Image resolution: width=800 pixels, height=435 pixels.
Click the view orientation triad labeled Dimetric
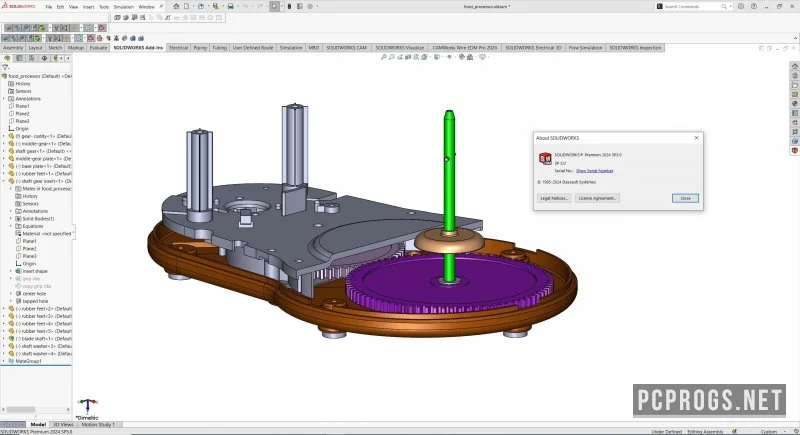(87, 408)
